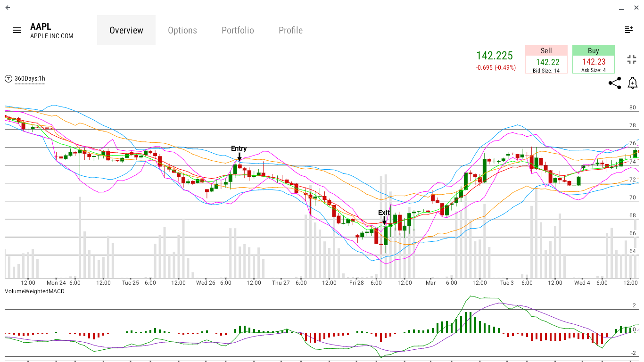
Task: Click the Thu 27 date axis label
Action: 281,283
